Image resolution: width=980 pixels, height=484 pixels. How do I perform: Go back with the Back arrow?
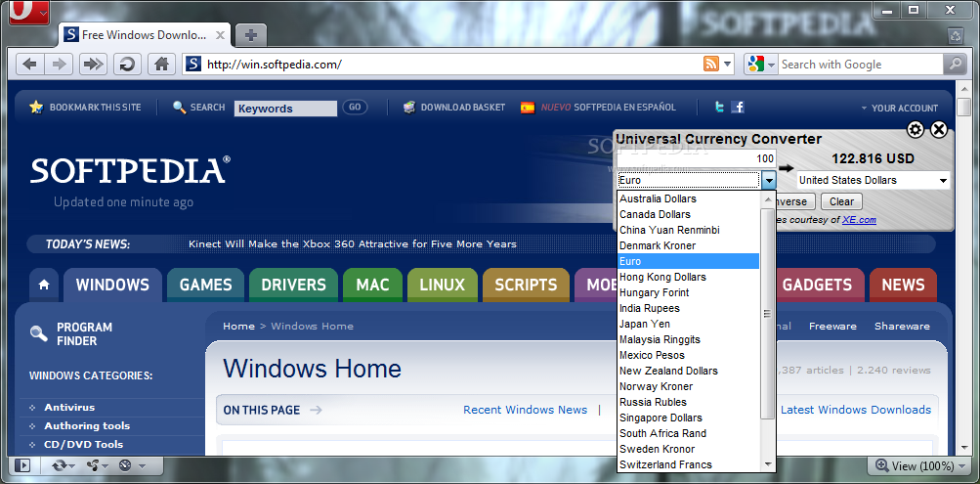coord(30,64)
